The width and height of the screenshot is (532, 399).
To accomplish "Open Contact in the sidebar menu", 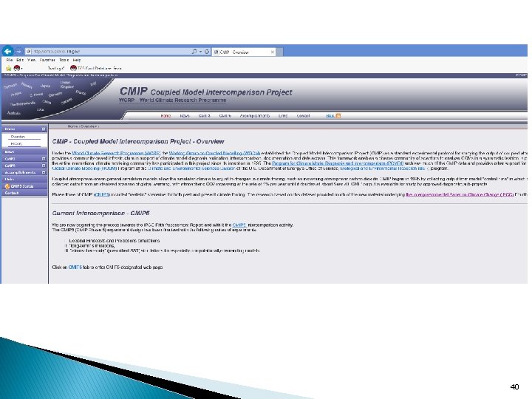I will (x=24, y=193).
